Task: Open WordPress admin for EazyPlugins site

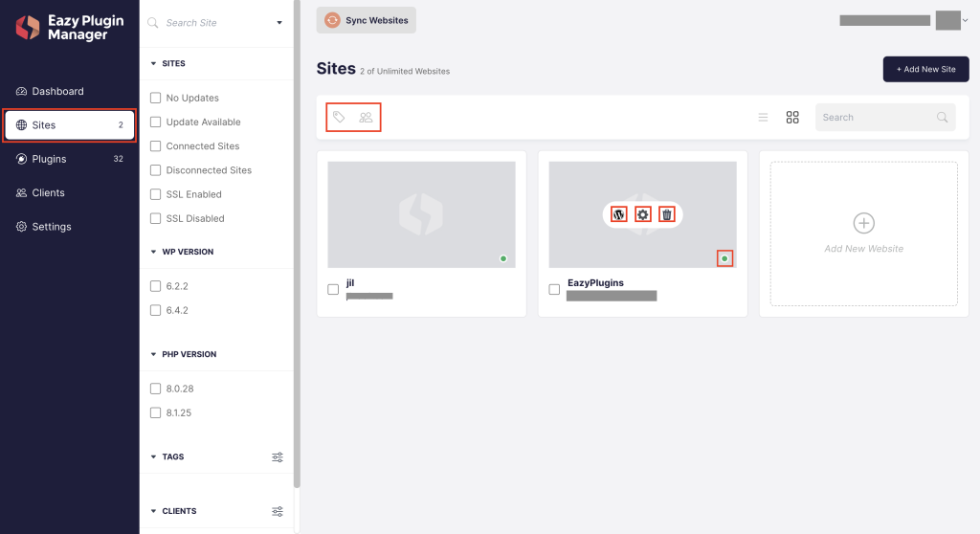Action: (x=619, y=214)
